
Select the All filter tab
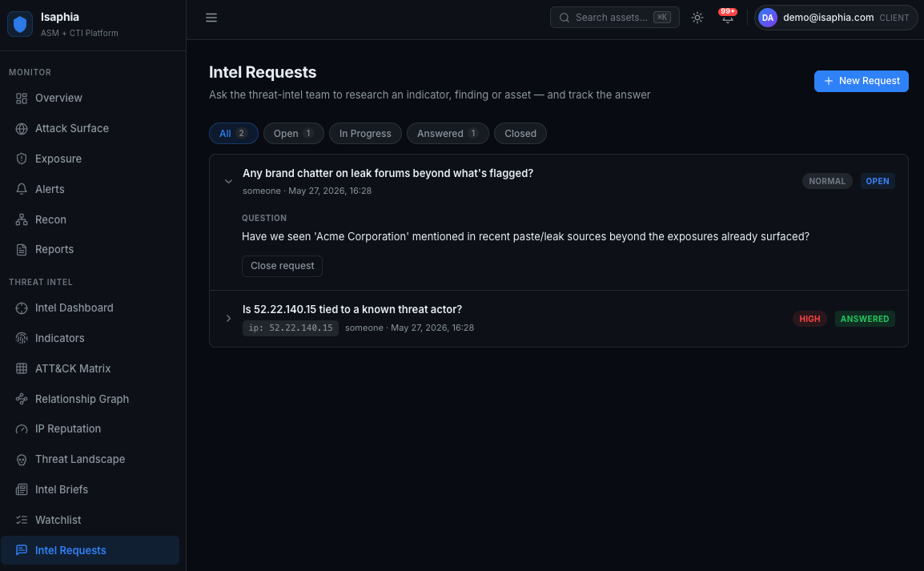(233, 134)
